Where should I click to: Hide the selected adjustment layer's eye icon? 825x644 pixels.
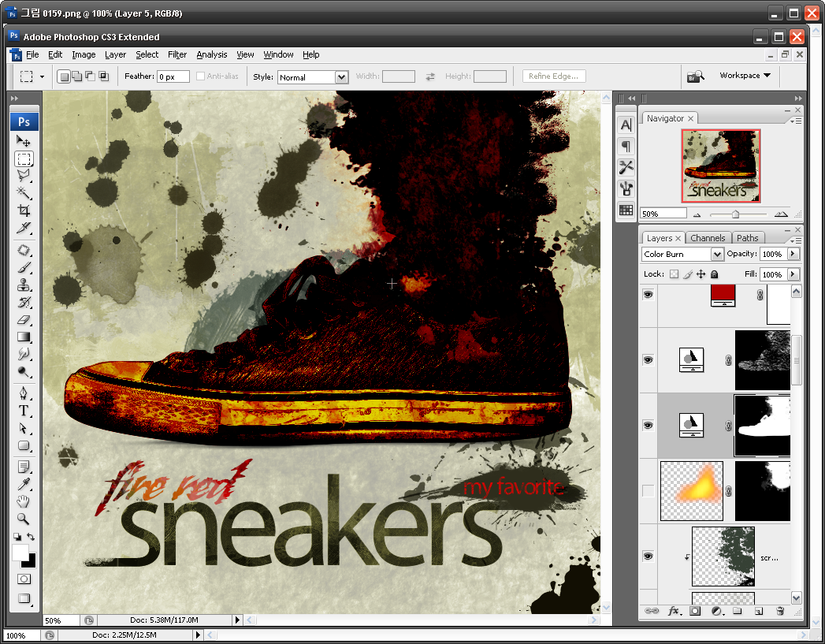click(648, 426)
